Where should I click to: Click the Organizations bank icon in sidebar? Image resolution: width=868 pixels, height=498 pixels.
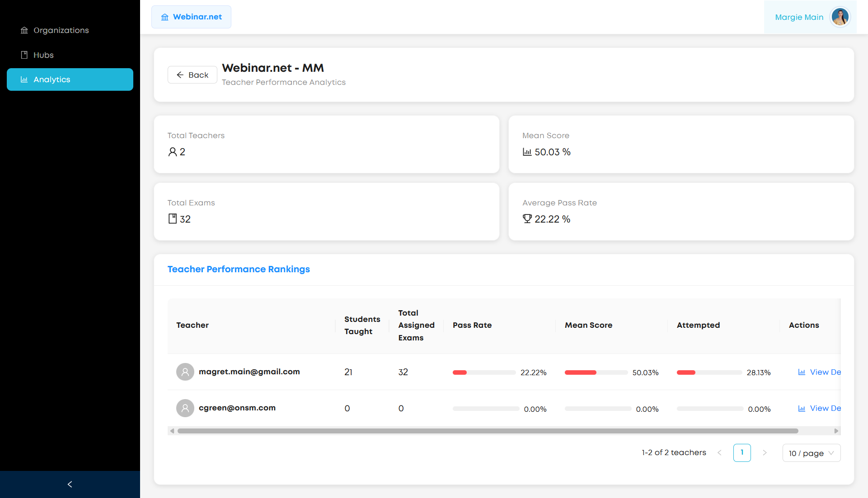(x=24, y=30)
